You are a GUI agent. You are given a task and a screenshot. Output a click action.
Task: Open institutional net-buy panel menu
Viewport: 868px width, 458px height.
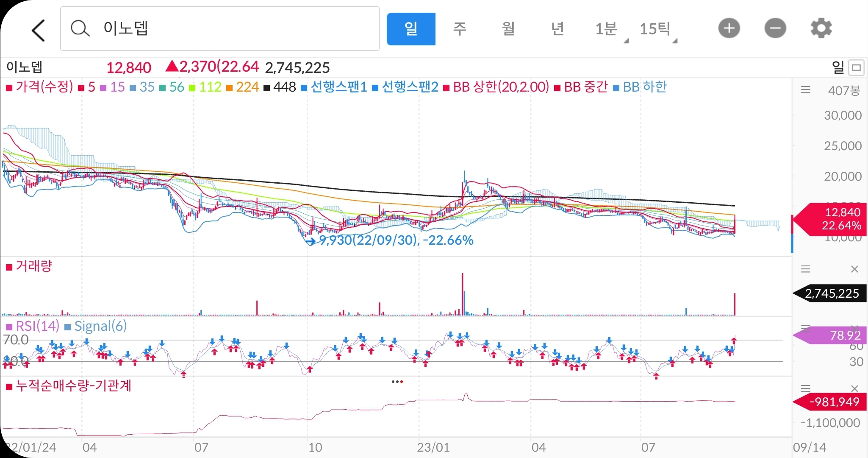[x=805, y=388]
